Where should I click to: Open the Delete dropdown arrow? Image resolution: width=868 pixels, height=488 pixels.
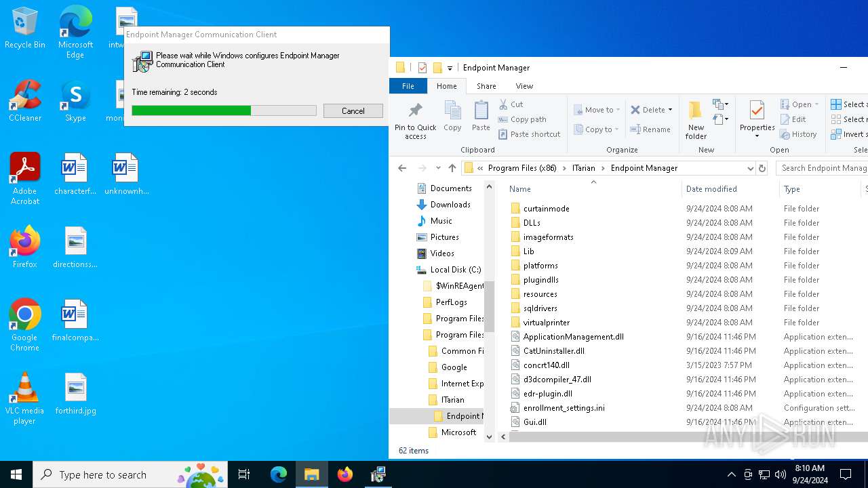click(x=670, y=110)
